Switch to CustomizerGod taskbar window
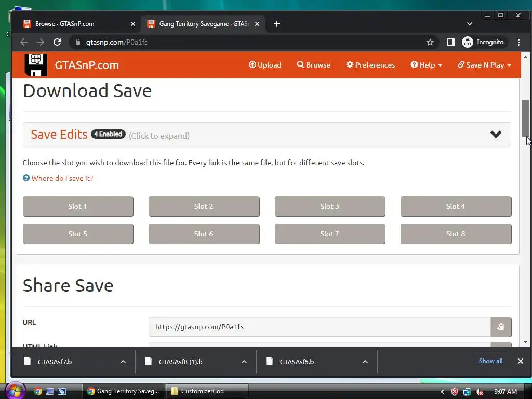Image resolution: width=532 pixels, height=399 pixels. [x=207, y=391]
